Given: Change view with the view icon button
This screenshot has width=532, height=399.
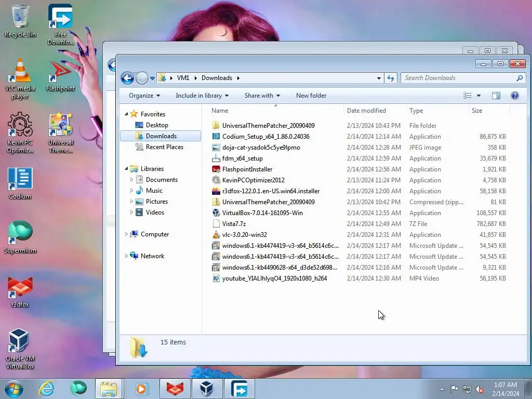Looking at the screenshot, I should pos(468,96).
